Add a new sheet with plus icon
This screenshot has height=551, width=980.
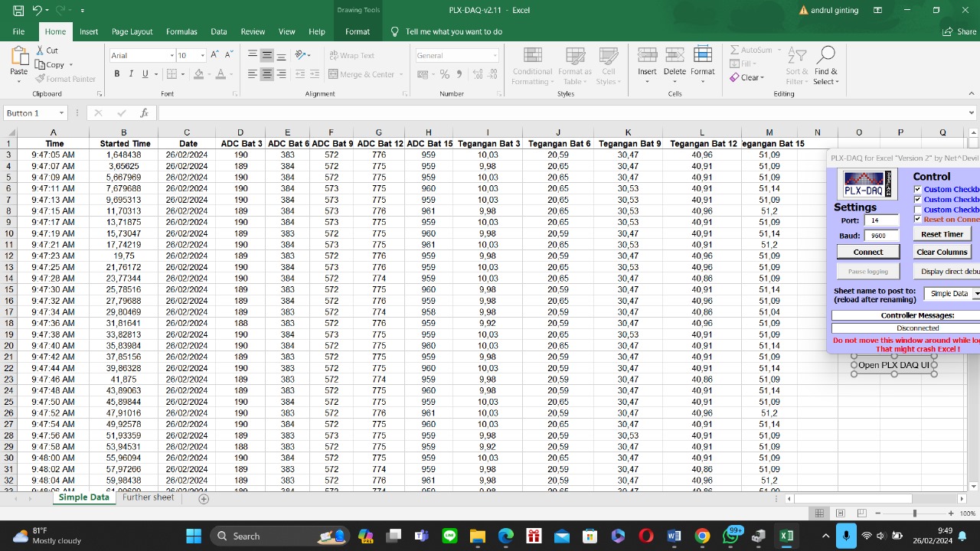pos(204,498)
